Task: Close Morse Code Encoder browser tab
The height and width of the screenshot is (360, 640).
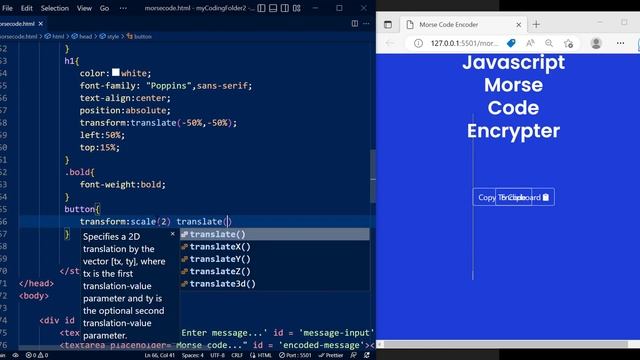Action: (519, 24)
